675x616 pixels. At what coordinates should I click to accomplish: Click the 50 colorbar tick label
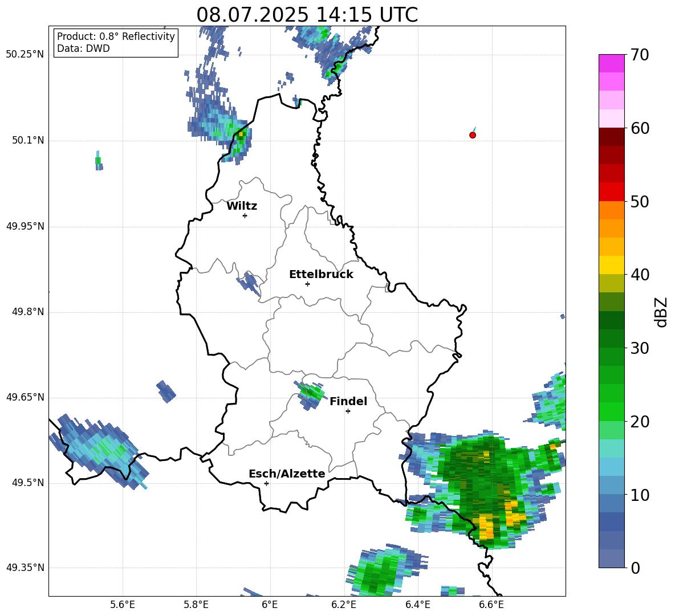pos(640,202)
